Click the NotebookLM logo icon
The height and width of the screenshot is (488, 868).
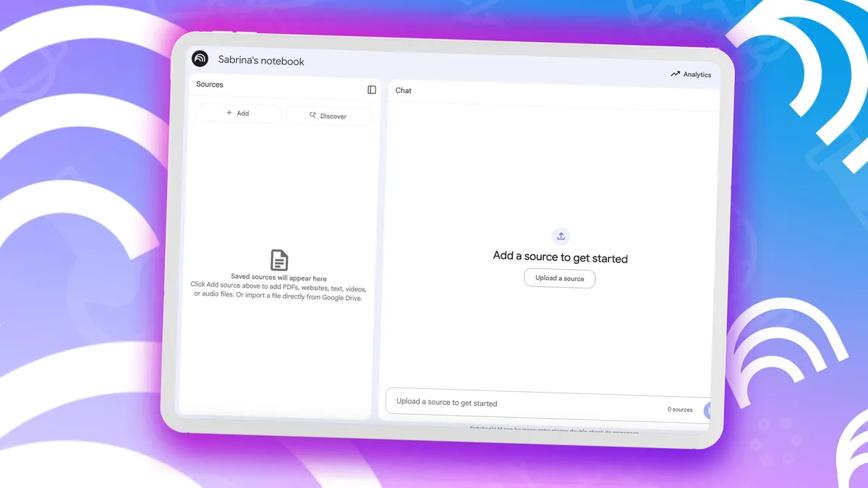click(x=200, y=59)
